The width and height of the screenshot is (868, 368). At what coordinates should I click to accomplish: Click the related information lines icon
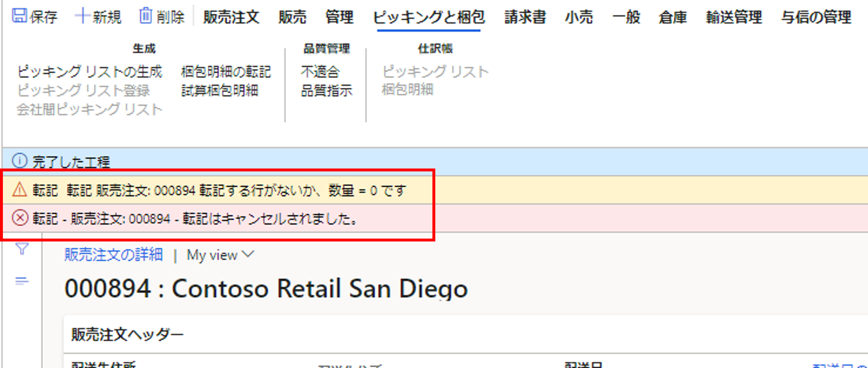point(22,281)
